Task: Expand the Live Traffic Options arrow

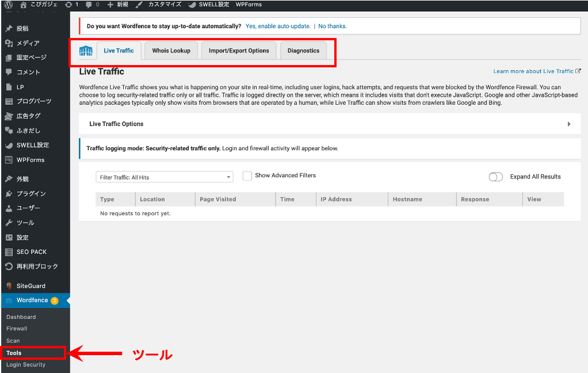Action: (569, 124)
